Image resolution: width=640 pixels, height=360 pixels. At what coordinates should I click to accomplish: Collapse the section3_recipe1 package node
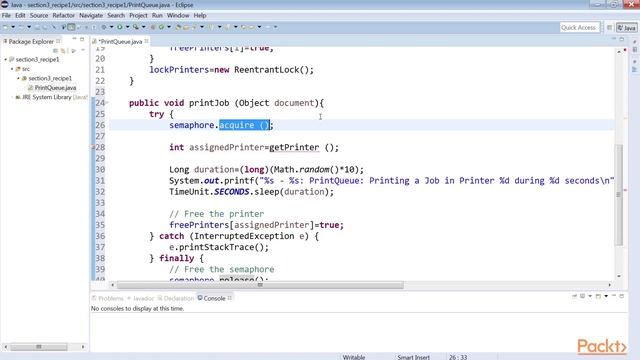click(x=18, y=78)
